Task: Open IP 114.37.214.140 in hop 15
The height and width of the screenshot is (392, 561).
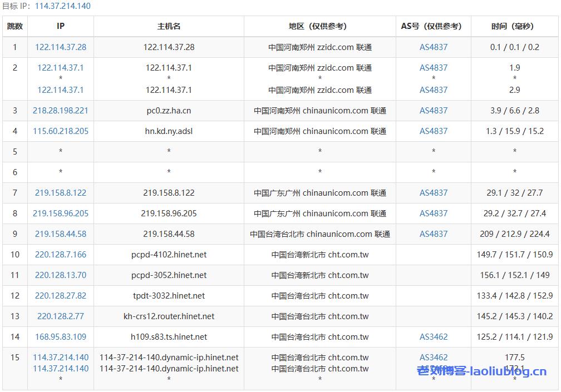Action: click(60, 357)
